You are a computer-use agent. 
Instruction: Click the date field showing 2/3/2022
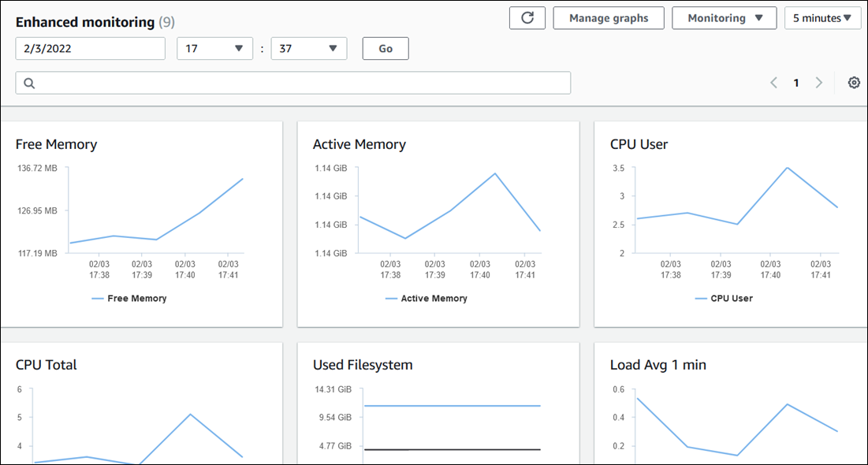(x=91, y=49)
